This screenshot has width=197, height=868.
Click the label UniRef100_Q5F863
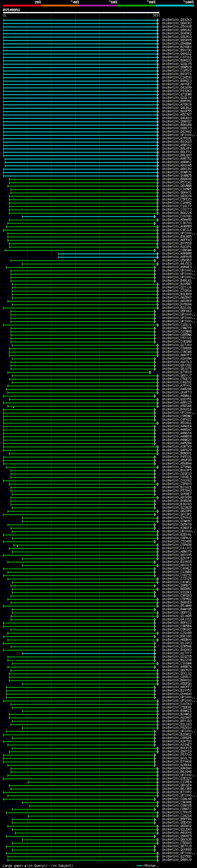coord(177,311)
